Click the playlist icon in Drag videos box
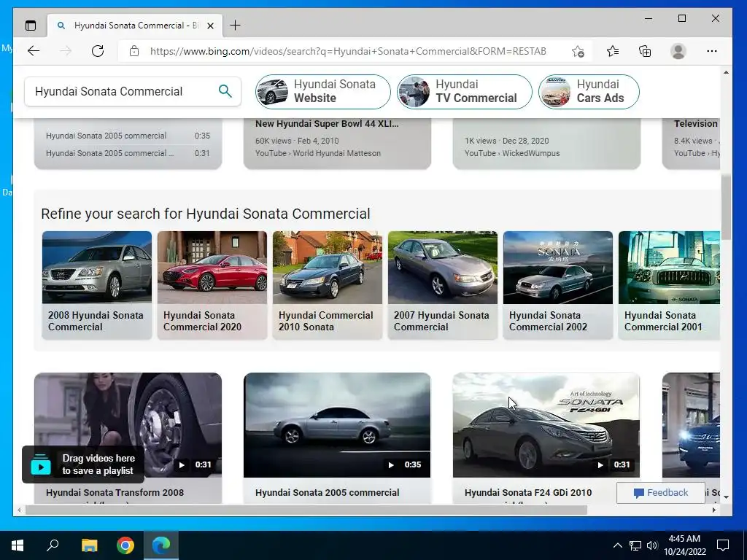747x560 pixels. coord(41,465)
